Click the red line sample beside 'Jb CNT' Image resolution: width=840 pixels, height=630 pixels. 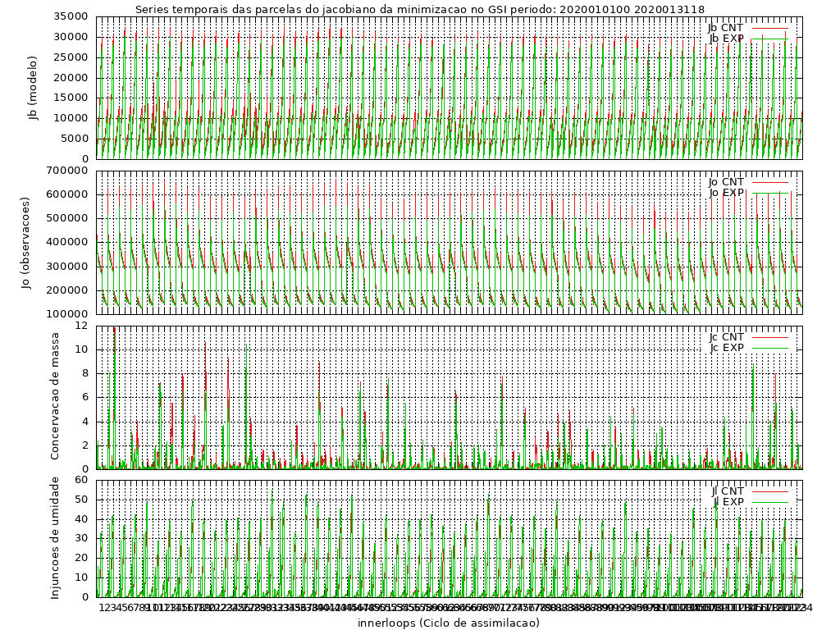[769, 28]
